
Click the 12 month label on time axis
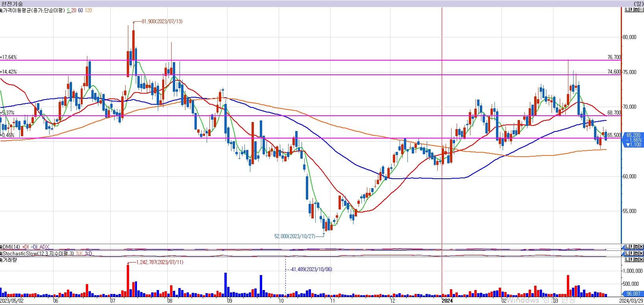coord(392,301)
